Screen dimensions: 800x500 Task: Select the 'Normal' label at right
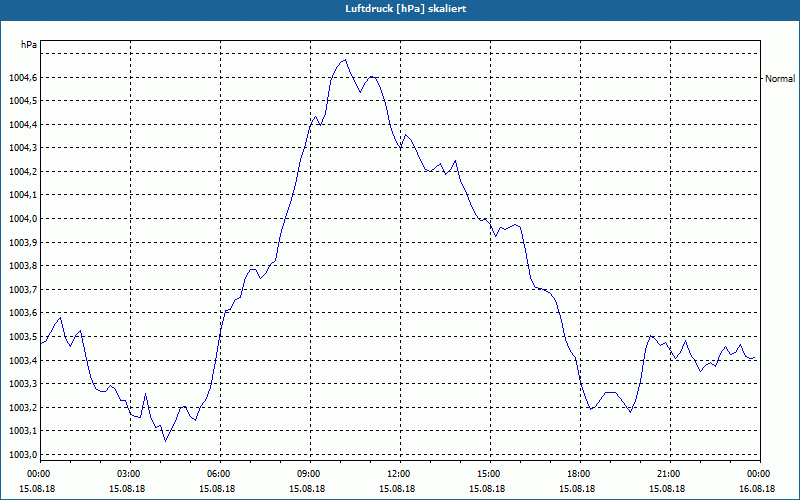[780, 79]
